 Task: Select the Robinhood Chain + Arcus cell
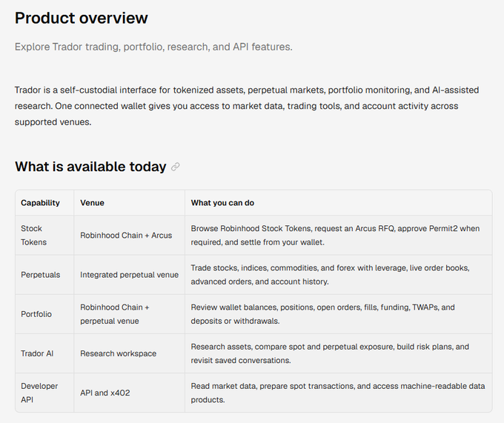pos(130,236)
